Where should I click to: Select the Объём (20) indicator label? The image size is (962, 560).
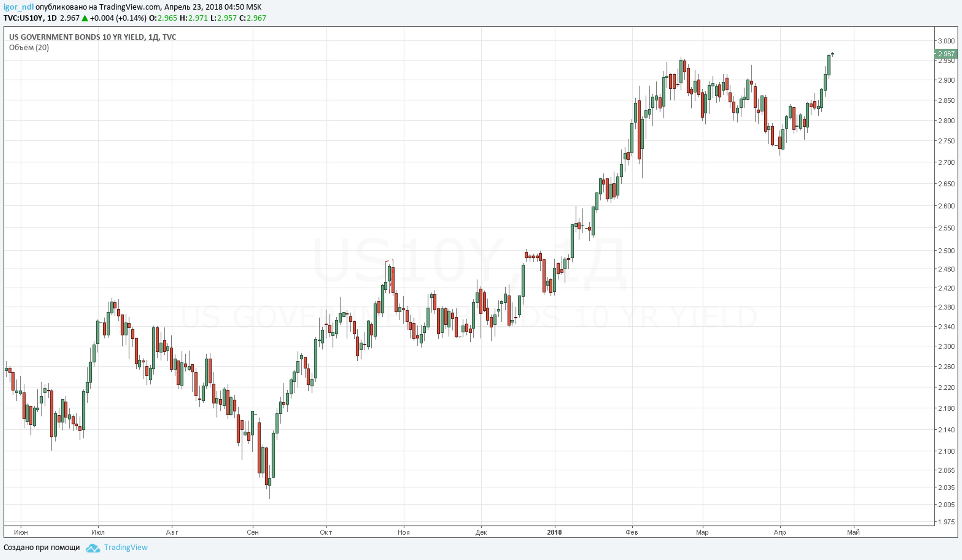[29, 47]
